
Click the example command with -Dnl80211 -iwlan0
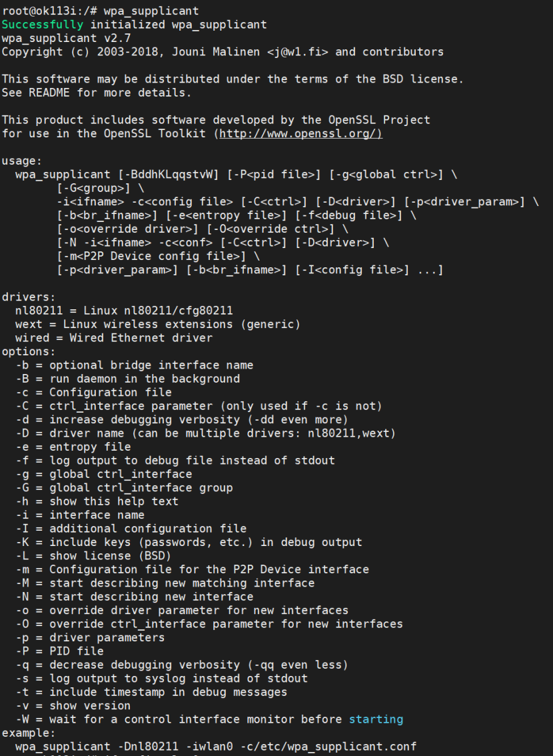point(216,747)
